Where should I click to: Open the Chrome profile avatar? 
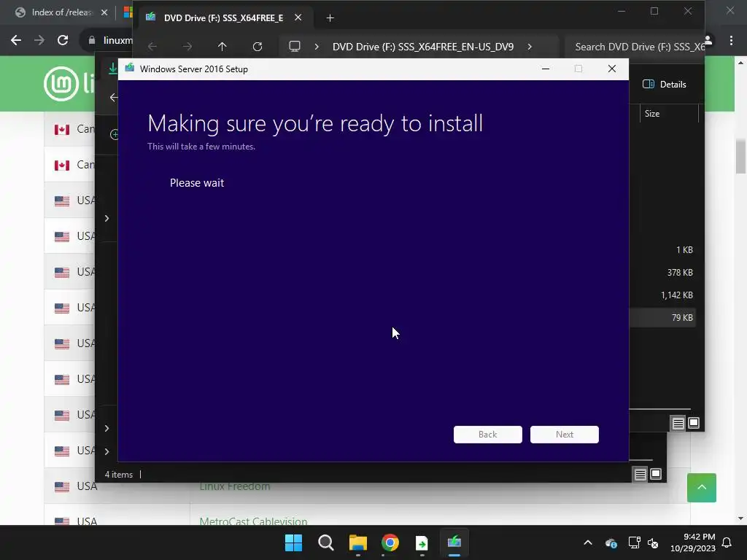708,41
